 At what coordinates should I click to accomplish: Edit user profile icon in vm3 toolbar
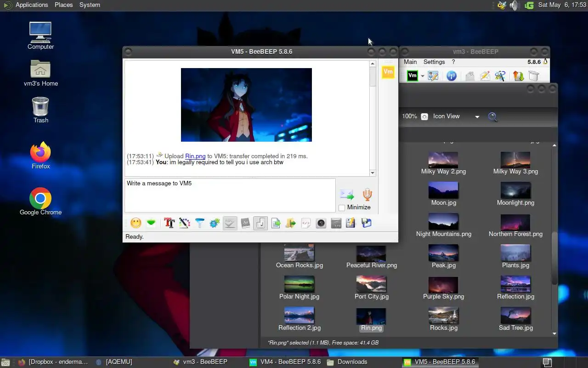tap(433, 76)
